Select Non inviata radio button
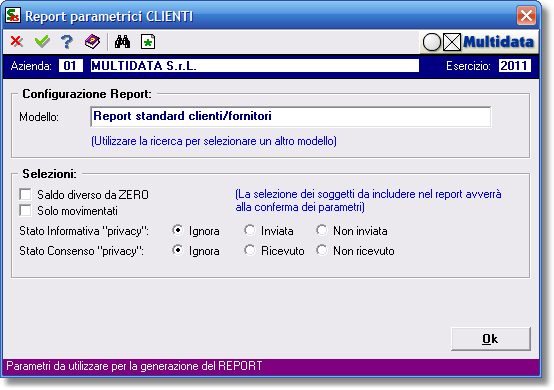554x390 pixels. (x=322, y=230)
